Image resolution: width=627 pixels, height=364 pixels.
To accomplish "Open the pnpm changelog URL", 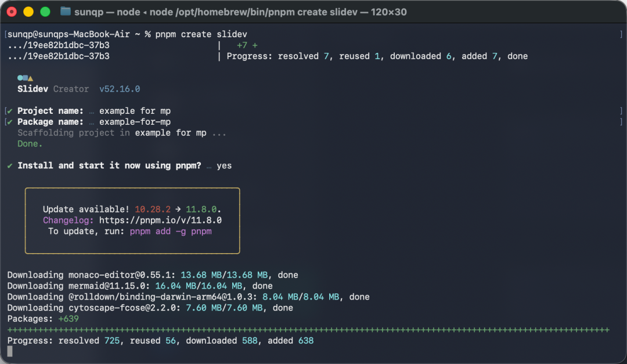I will 160,221.
